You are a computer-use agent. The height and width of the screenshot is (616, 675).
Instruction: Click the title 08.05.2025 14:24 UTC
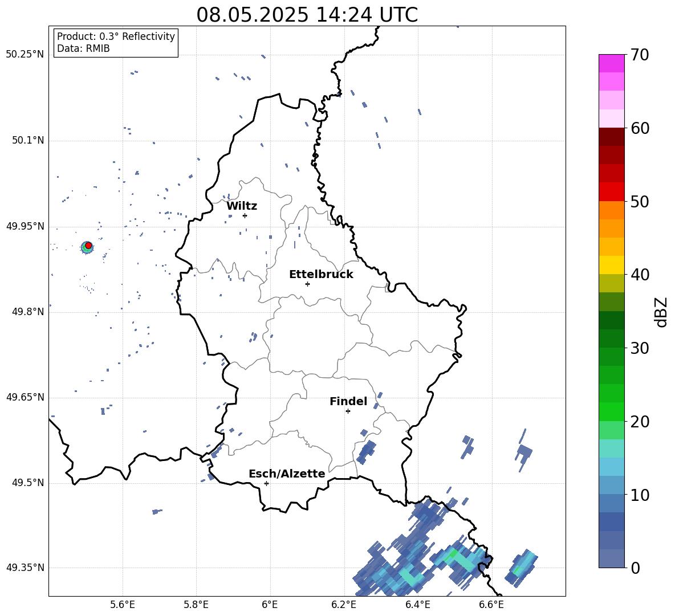point(307,15)
